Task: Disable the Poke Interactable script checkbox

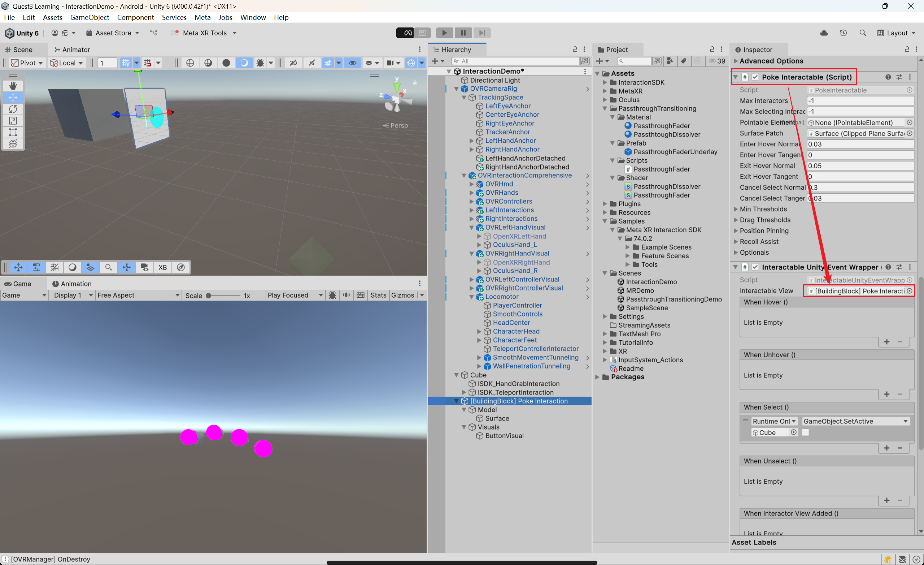Action: 755,77
